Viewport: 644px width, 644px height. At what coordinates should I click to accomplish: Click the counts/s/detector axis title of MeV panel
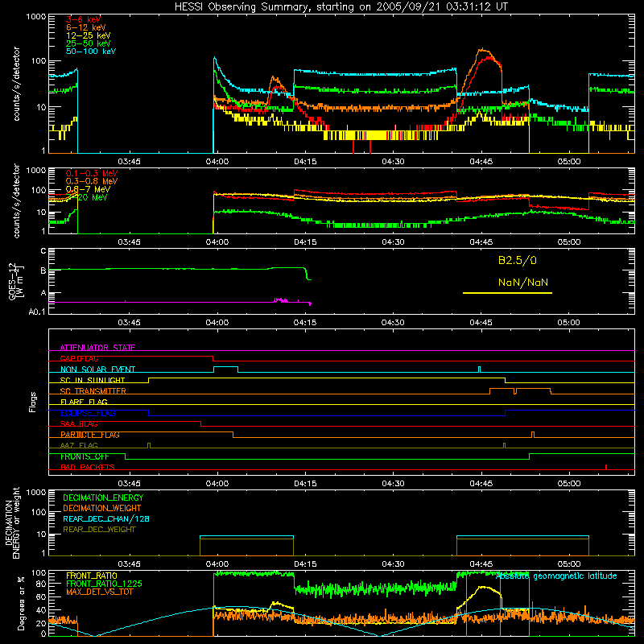click(16, 201)
